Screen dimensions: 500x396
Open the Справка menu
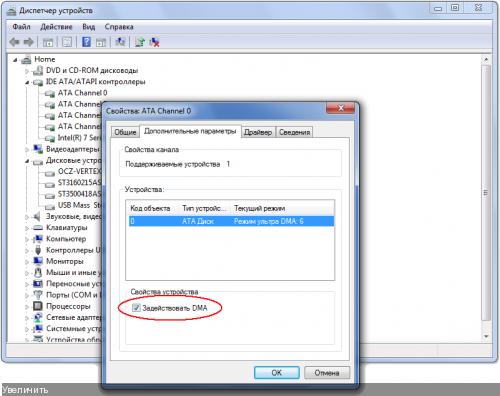(119, 27)
